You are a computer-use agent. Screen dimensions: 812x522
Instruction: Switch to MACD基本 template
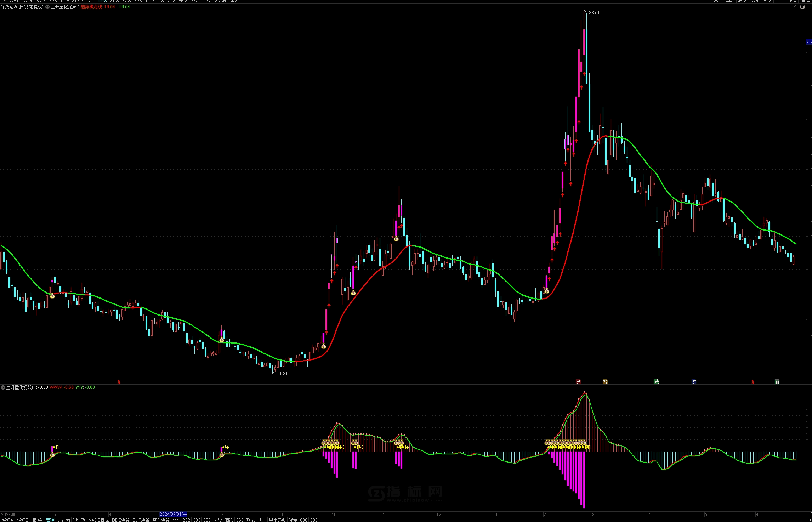tap(98, 520)
